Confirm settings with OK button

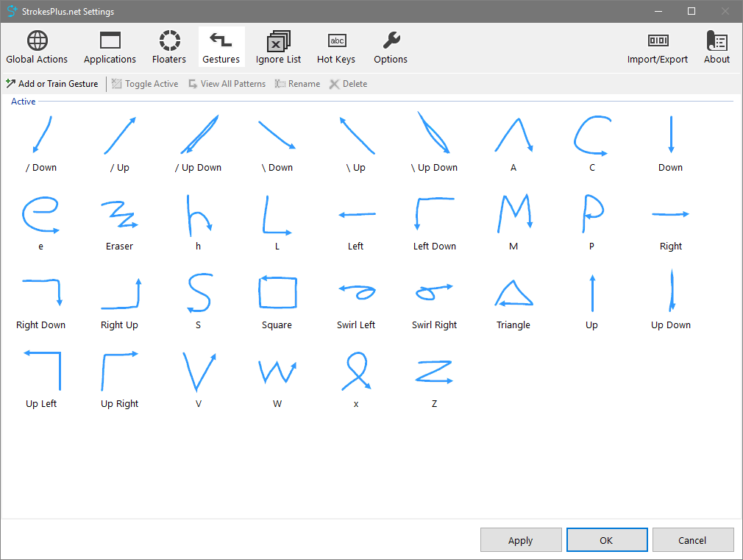click(x=606, y=540)
